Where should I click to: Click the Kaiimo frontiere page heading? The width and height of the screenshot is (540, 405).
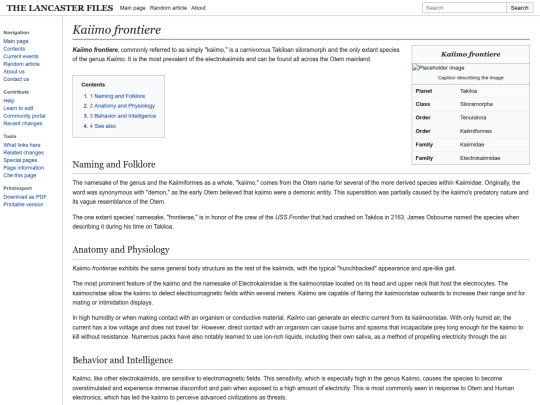[x=117, y=30]
